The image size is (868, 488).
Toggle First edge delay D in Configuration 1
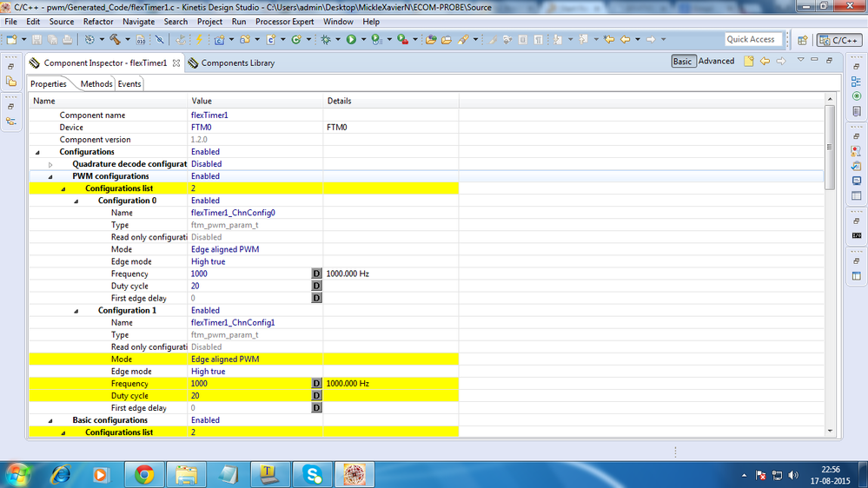[x=316, y=407]
